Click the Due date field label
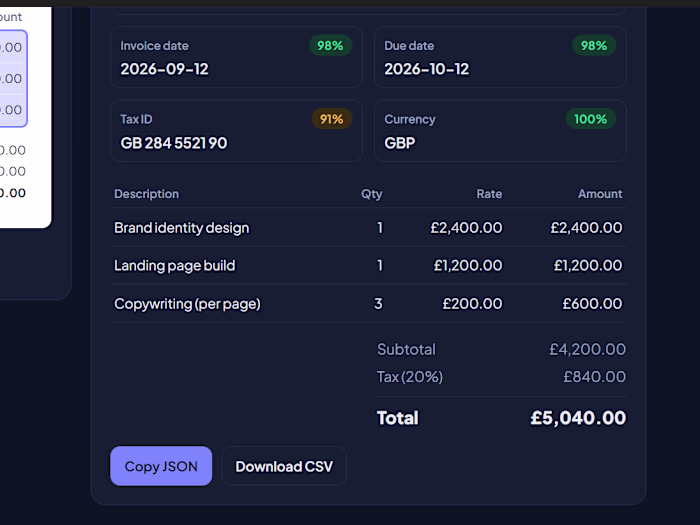The width and height of the screenshot is (700, 525). (x=409, y=46)
